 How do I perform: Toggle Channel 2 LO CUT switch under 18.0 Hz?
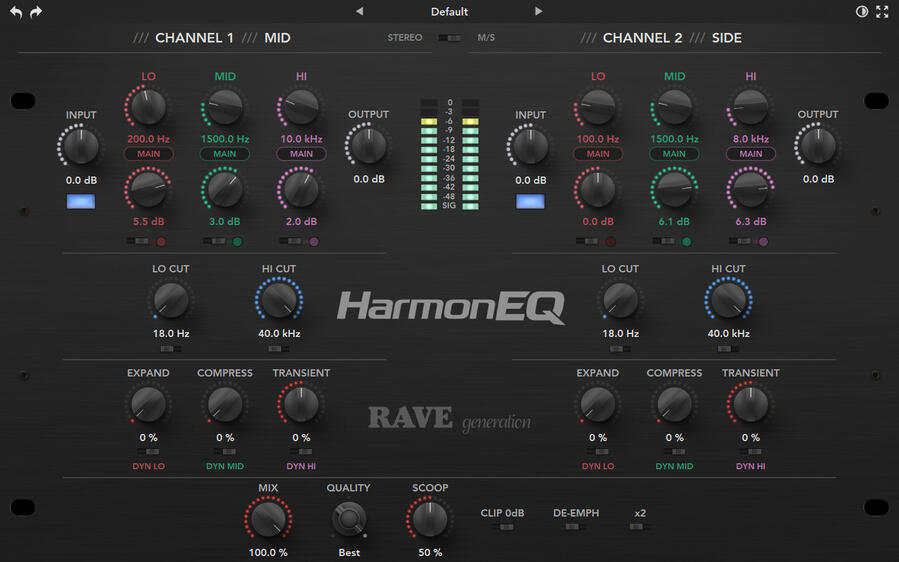[x=620, y=349]
